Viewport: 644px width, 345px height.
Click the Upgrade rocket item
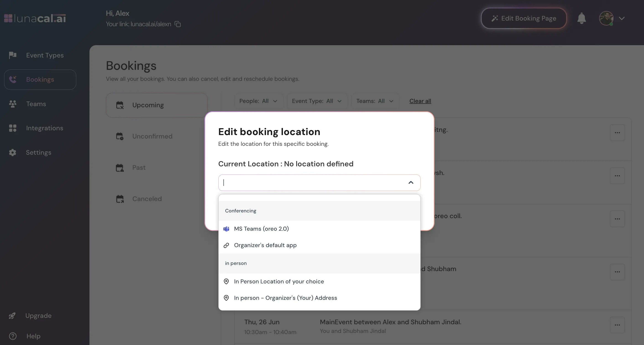tap(38, 316)
